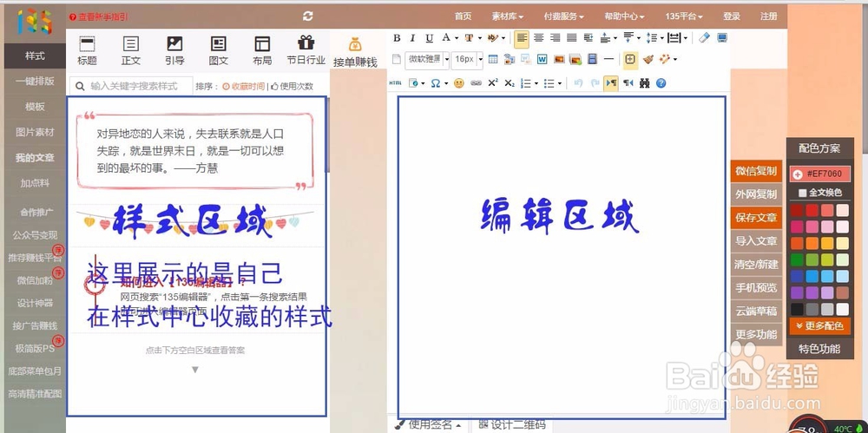Screen dimensions: 868x433
Task: Focus the style keyword search field
Action: pos(132,87)
